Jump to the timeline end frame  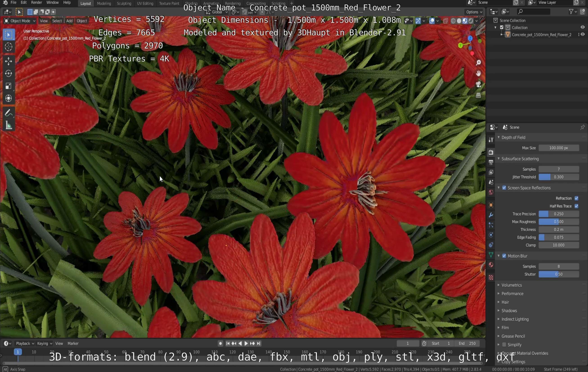[x=259, y=343]
